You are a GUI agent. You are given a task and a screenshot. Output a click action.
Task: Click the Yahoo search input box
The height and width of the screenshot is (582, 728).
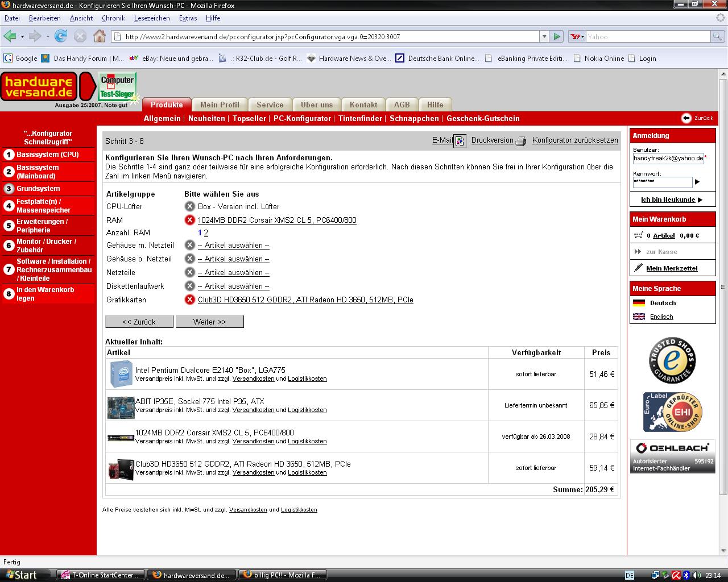click(648, 36)
